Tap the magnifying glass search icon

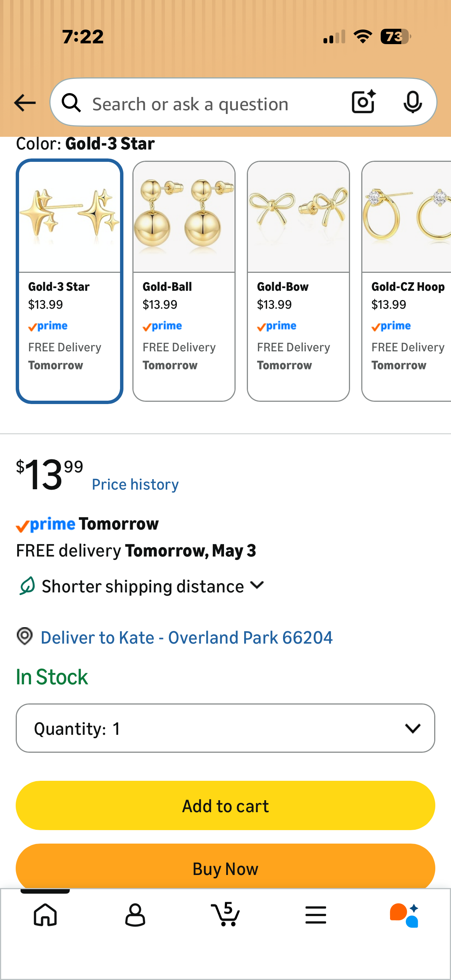(x=71, y=103)
